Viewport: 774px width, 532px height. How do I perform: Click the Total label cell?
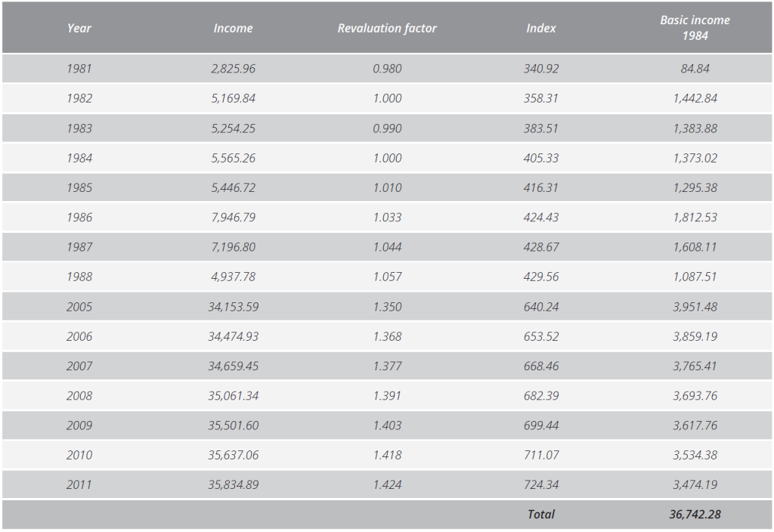[x=540, y=515]
